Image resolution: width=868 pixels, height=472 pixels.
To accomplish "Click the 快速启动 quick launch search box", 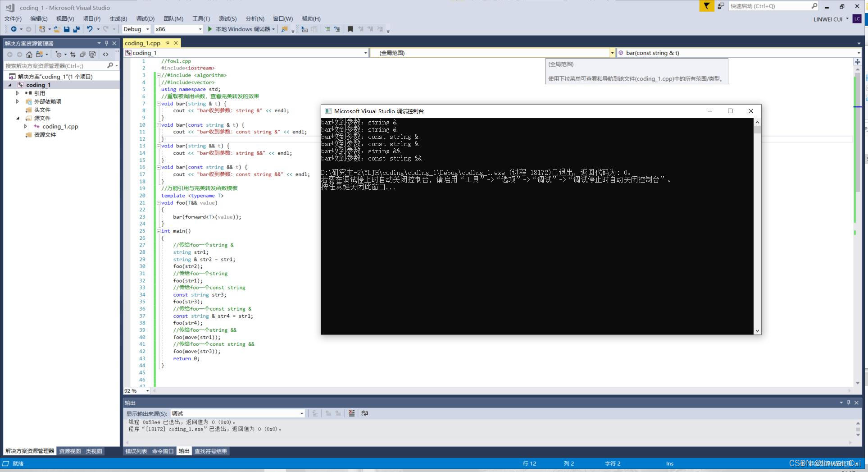I will click(773, 6).
